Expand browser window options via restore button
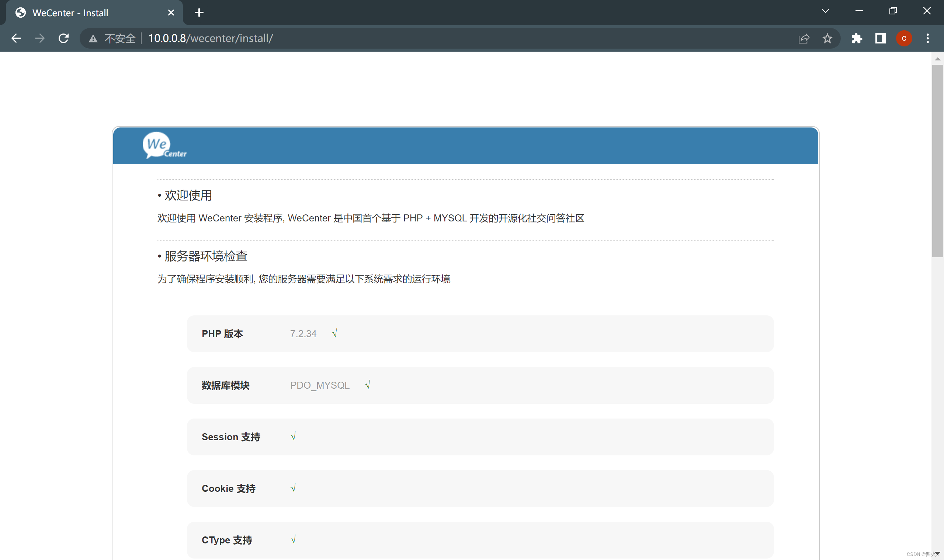 tap(893, 11)
